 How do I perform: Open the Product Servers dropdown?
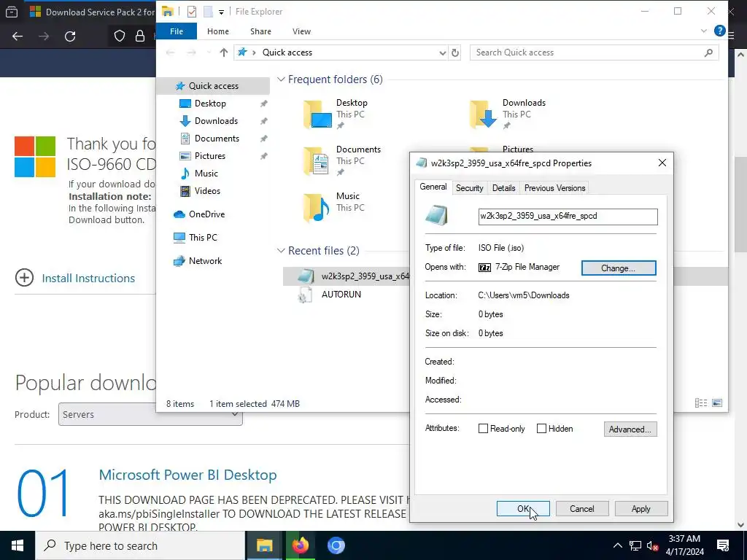(x=150, y=414)
